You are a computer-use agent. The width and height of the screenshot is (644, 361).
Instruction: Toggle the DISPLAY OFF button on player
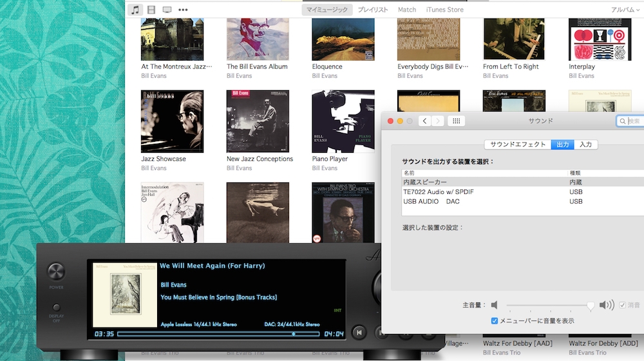[x=56, y=307]
